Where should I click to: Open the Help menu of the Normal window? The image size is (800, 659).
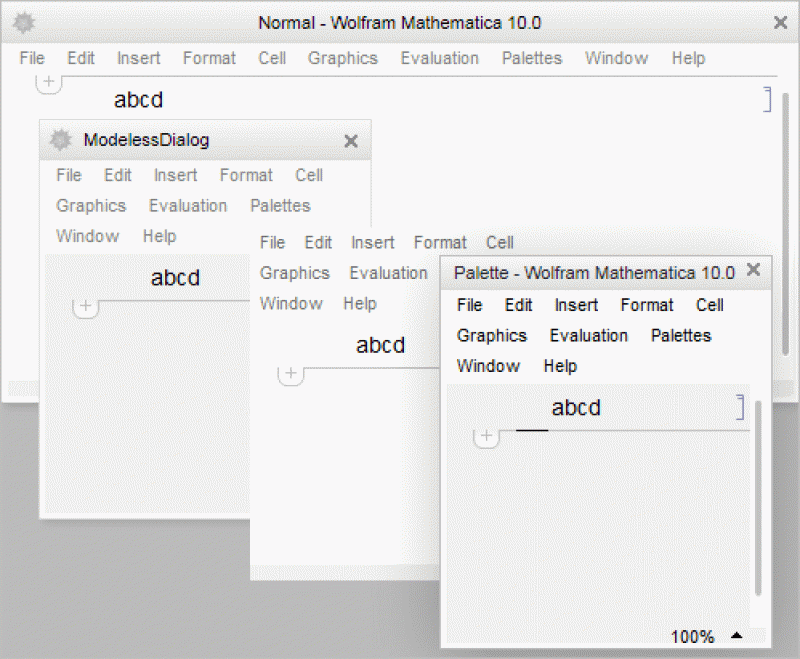(x=688, y=58)
